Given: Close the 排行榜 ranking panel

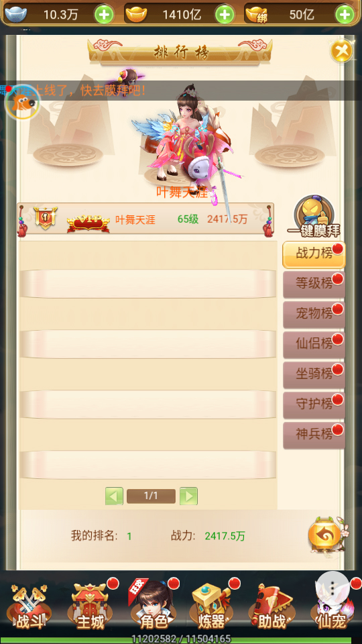Looking at the screenshot, I should (342, 52).
